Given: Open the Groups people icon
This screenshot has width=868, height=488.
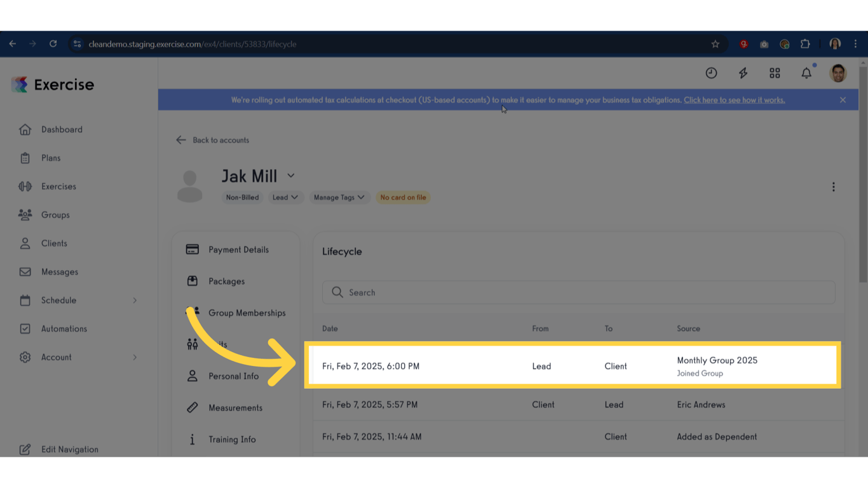Looking at the screenshot, I should [x=25, y=215].
